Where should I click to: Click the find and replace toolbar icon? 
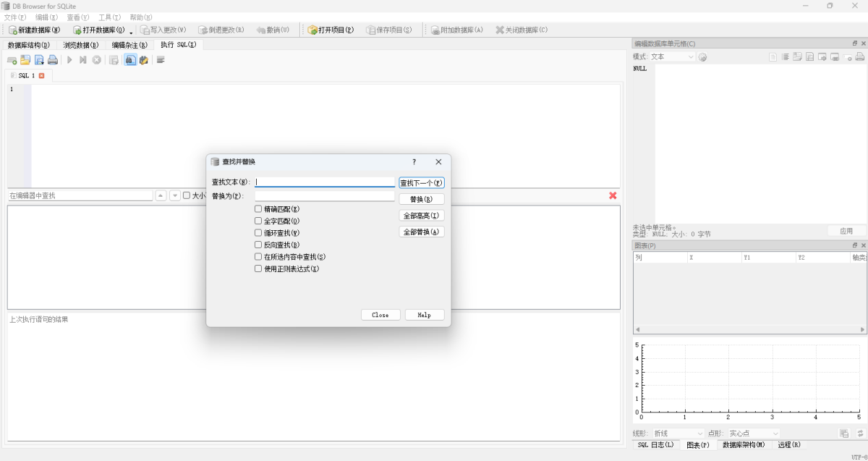coord(143,60)
